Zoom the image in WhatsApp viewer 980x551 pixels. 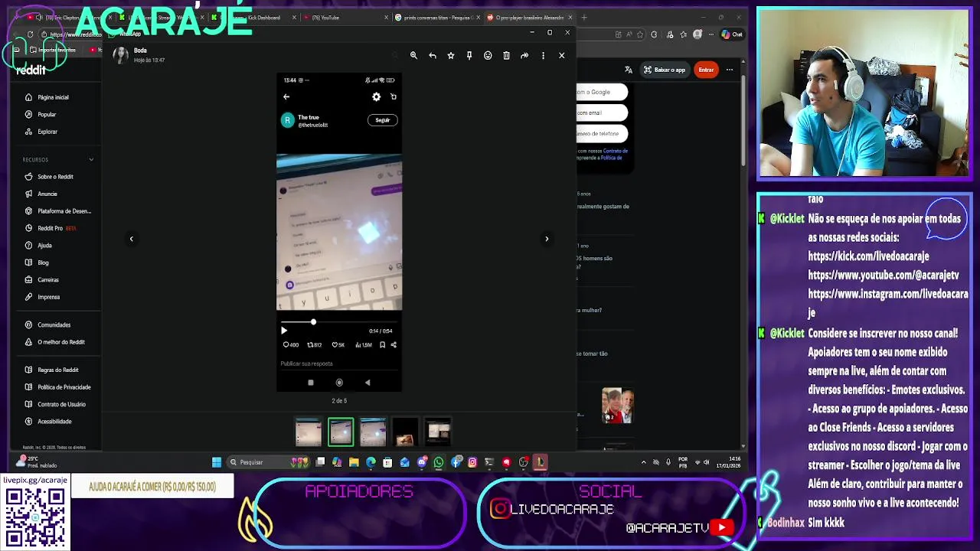(413, 55)
